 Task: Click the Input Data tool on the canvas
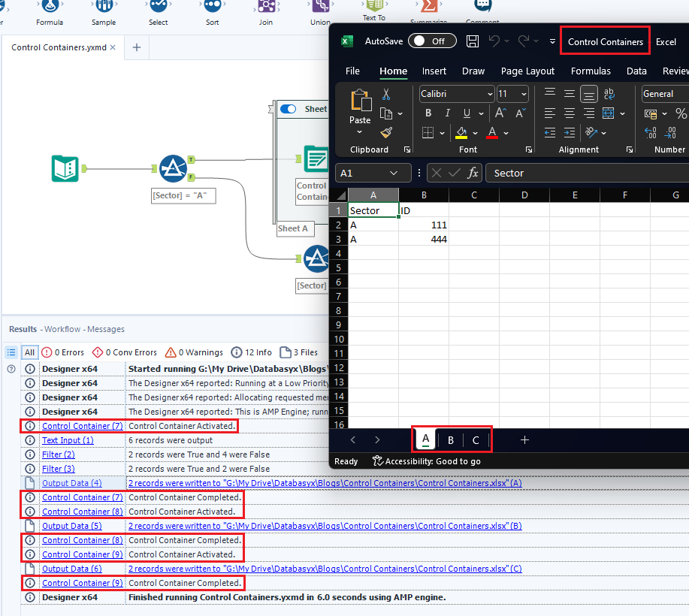tap(65, 169)
